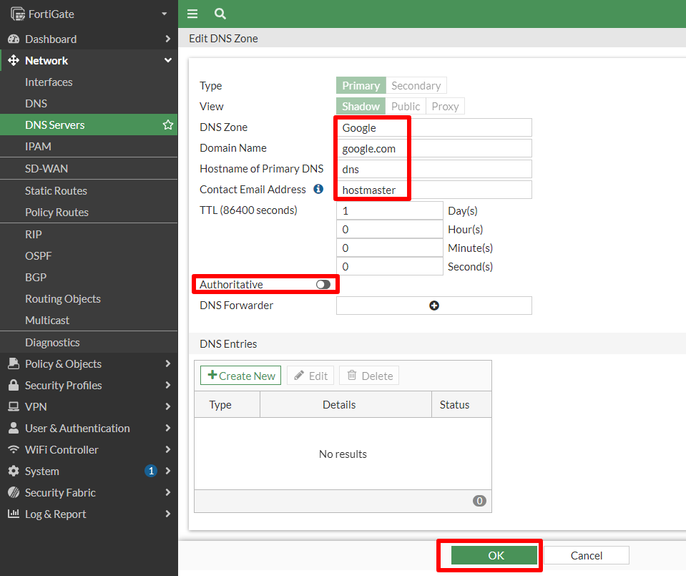Expand the VPN chevron
The width and height of the screenshot is (686, 576).
(x=168, y=406)
